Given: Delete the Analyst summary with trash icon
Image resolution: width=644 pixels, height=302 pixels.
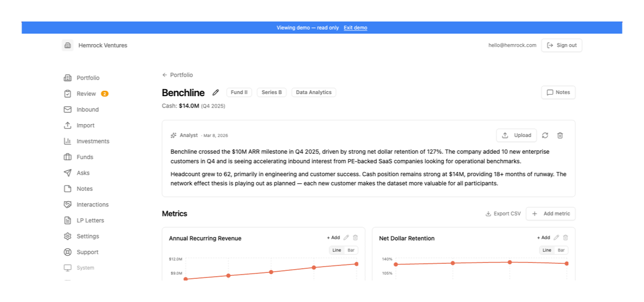Looking at the screenshot, I should pyautogui.click(x=560, y=135).
